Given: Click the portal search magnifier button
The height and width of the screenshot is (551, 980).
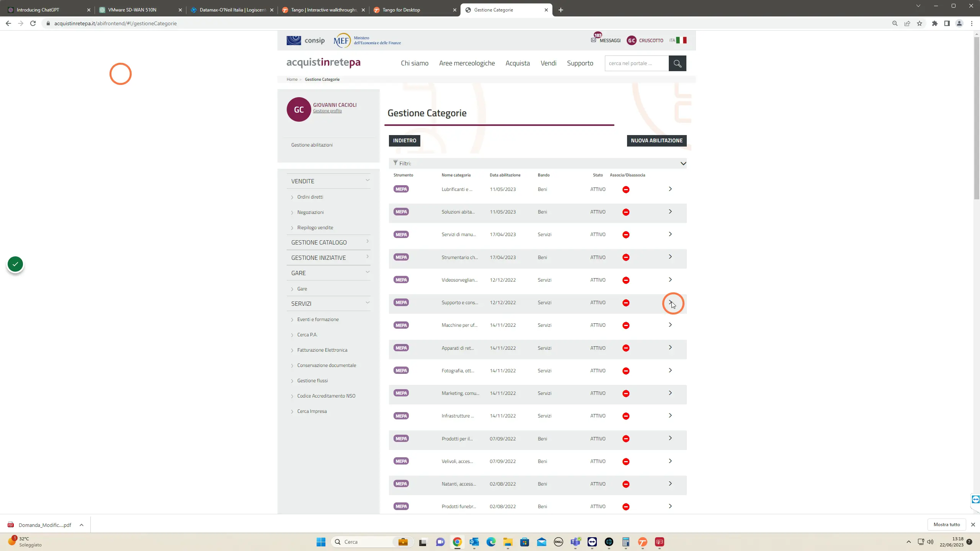Looking at the screenshot, I should coord(677,63).
